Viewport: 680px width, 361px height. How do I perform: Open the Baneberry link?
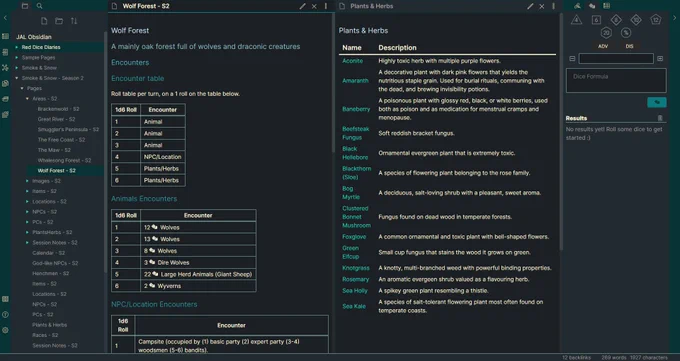click(x=356, y=109)
